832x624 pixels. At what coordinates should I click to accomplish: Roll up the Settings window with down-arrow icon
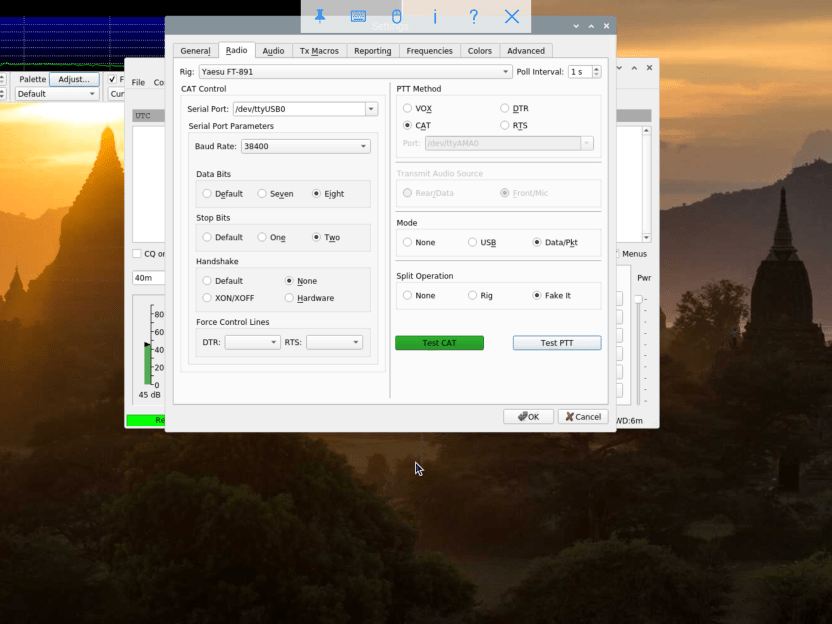(x=575, y=26)
